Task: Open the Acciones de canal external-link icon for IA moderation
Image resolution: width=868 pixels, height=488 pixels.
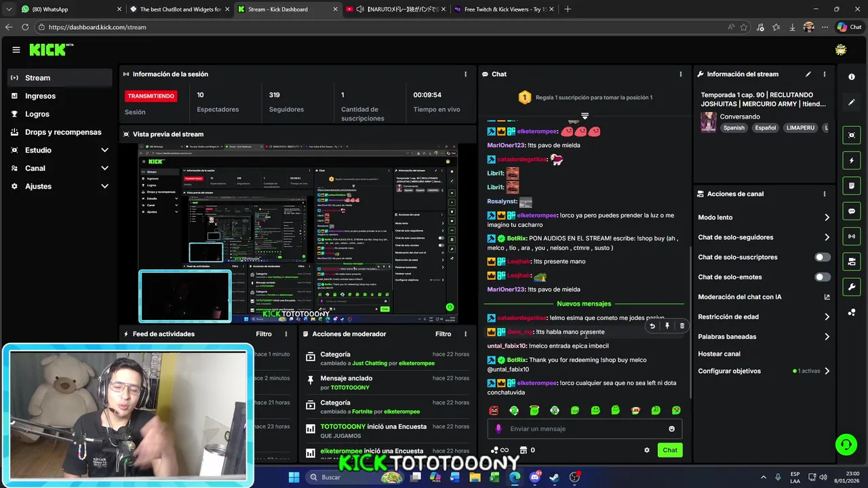Action: tap(827, 297)
